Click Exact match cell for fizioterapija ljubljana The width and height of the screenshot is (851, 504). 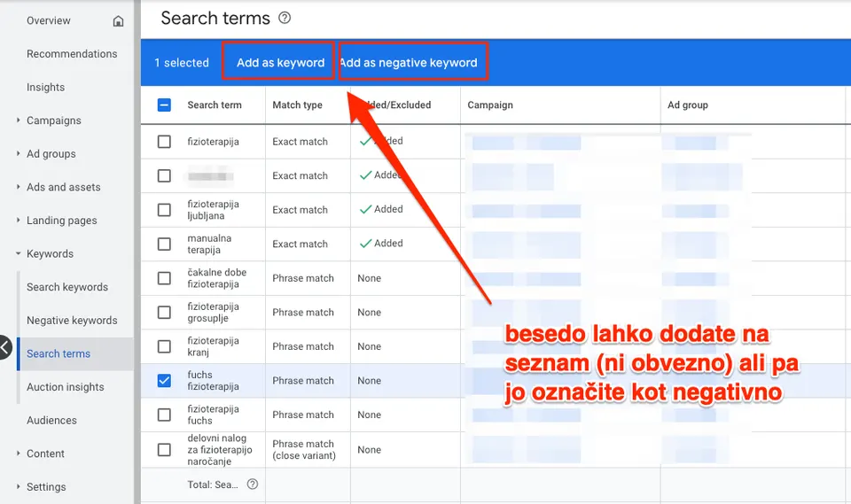point(301,210)
